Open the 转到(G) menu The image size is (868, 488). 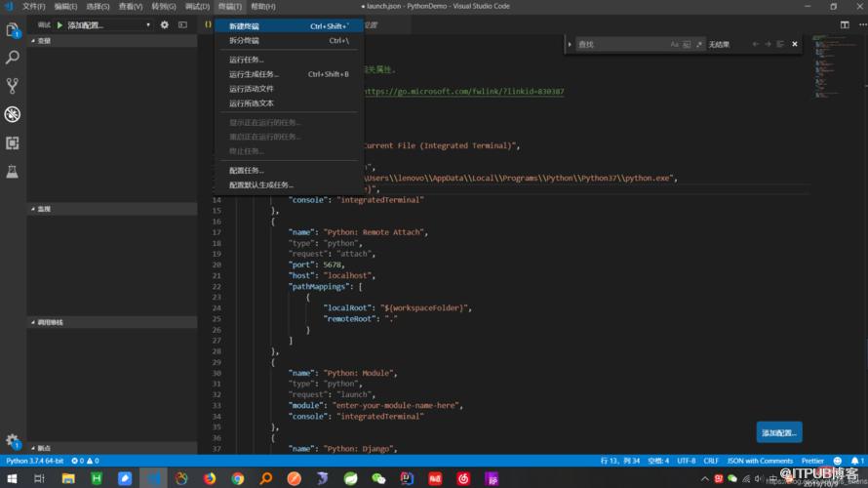click(164, 6)
